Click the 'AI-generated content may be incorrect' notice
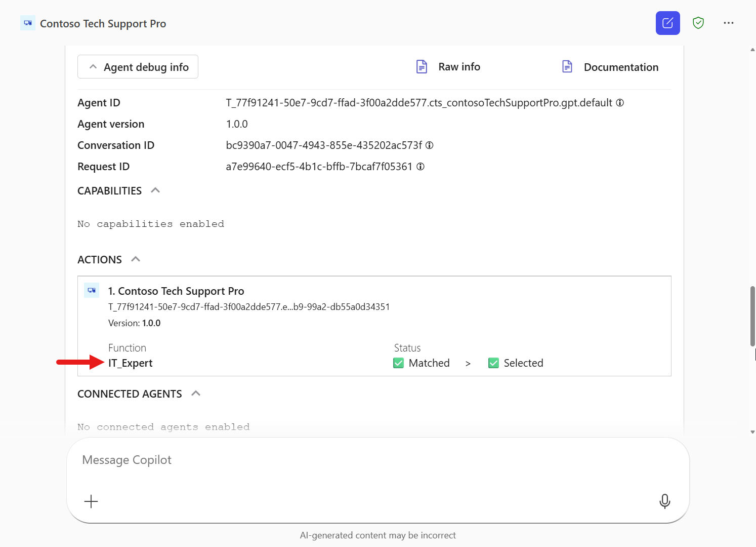 [x=378, y=535]
